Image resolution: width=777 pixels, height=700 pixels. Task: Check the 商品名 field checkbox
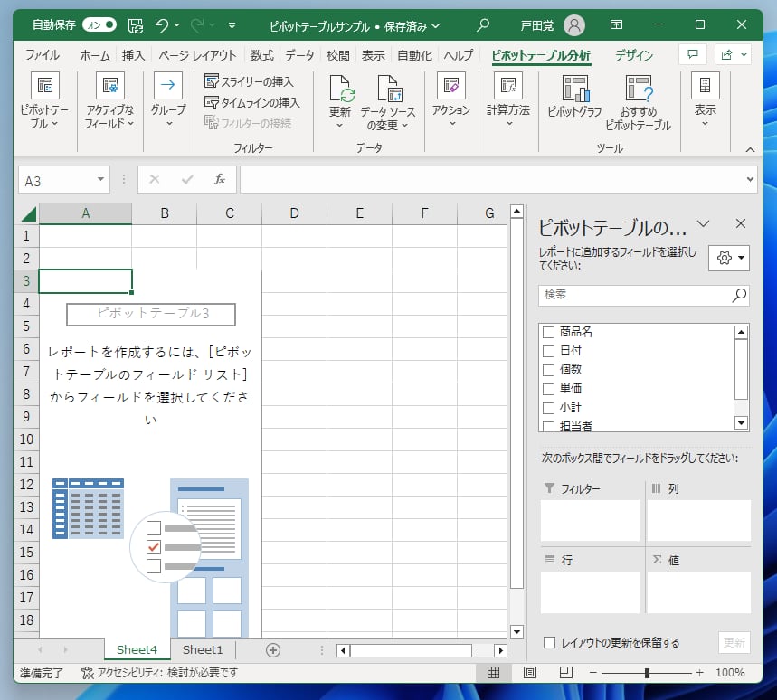coord(548,332)
